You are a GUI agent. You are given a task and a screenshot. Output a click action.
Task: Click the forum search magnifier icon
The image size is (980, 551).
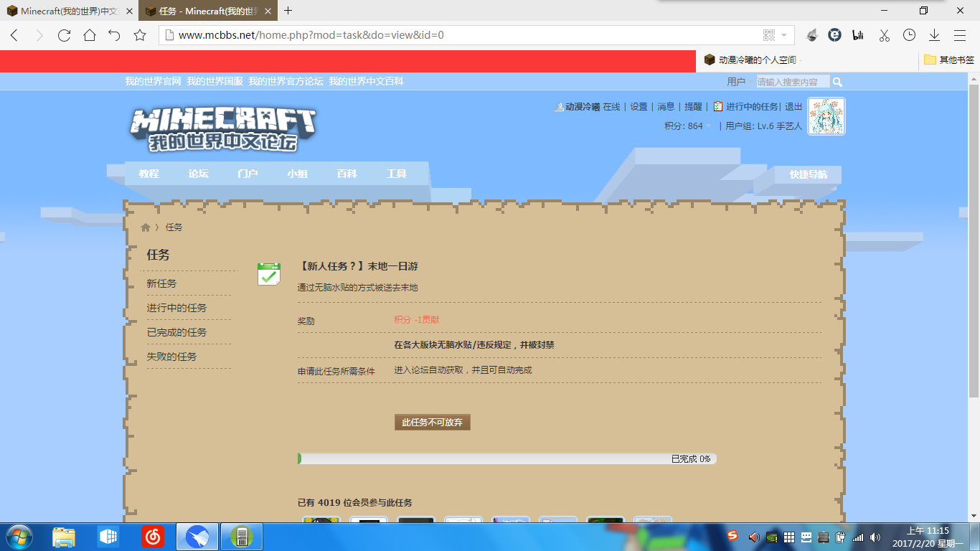pos(837,82)
